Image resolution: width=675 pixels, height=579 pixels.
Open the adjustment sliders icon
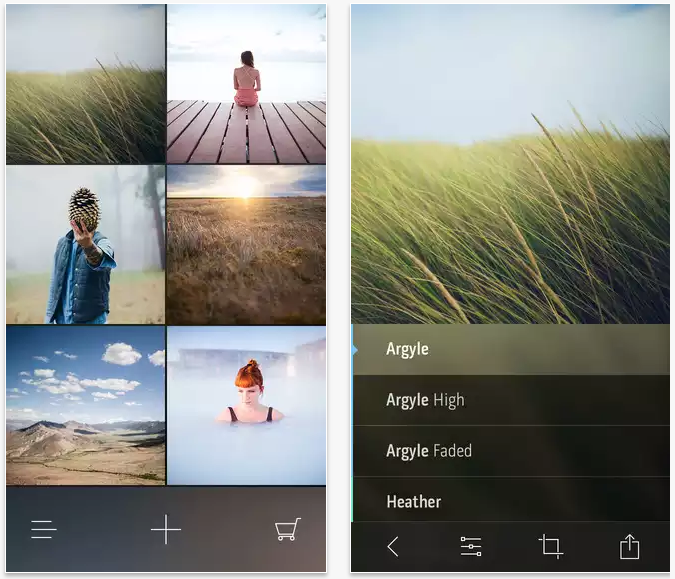(471, 546)
